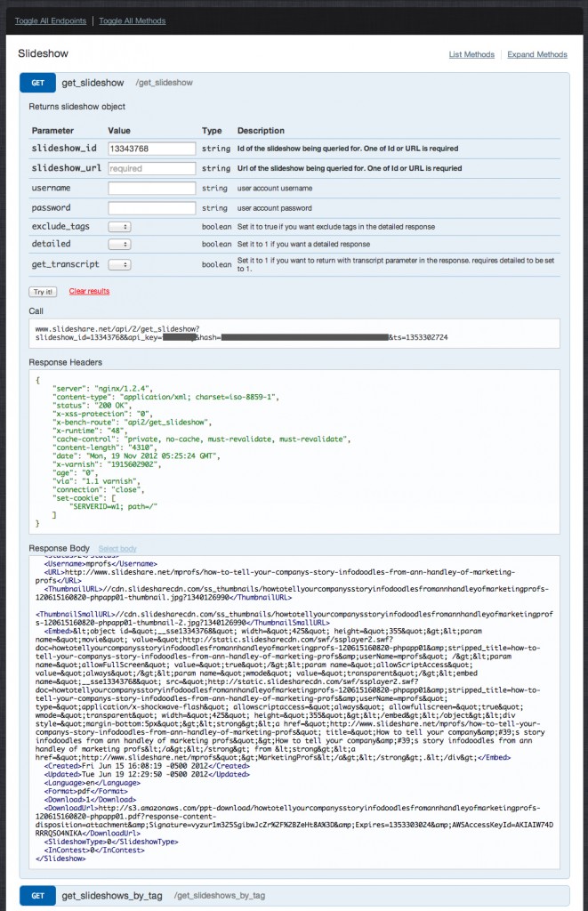Click Expand Methods link
Viewport: 588px width, 911px height.
pyautogui.click(x=536, y=54)
